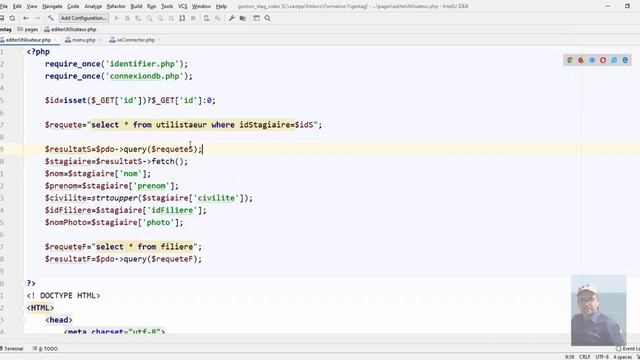Click the Debug bug icon
640x360 pixels.
(127, 18)
